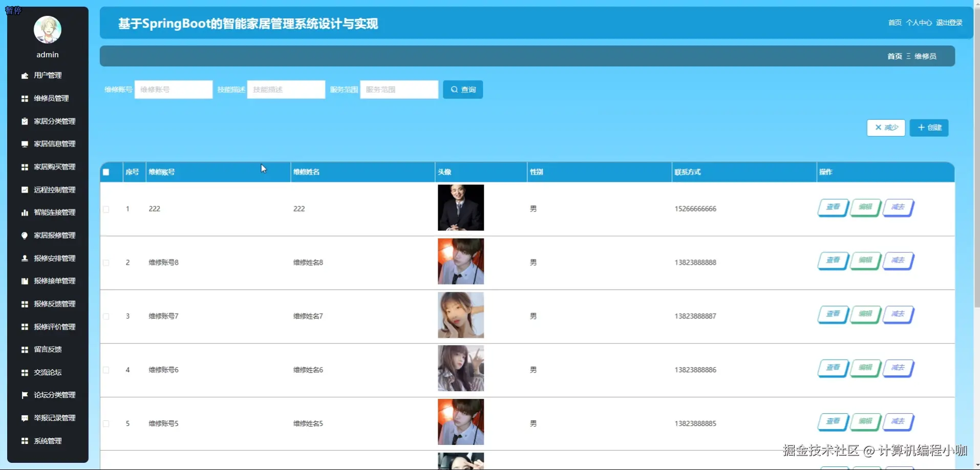Select the checkbox for 维修账号8 row
The width and height of the screenshot is (980, 470).
click(x=106, y=263)
